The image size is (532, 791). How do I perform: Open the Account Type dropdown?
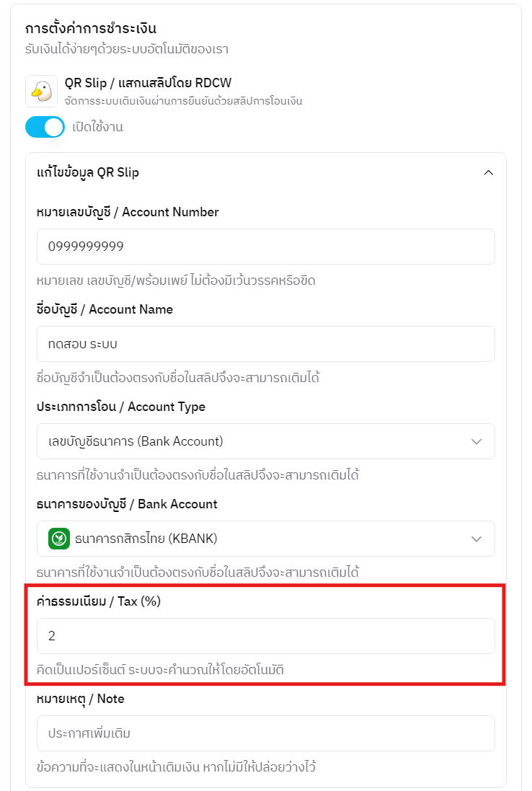(x=266, y=441)
